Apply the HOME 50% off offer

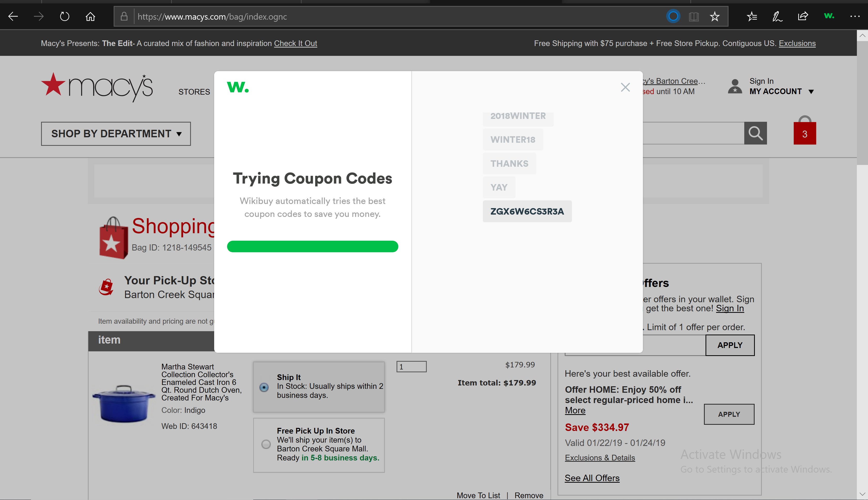(x=729, y=414)
